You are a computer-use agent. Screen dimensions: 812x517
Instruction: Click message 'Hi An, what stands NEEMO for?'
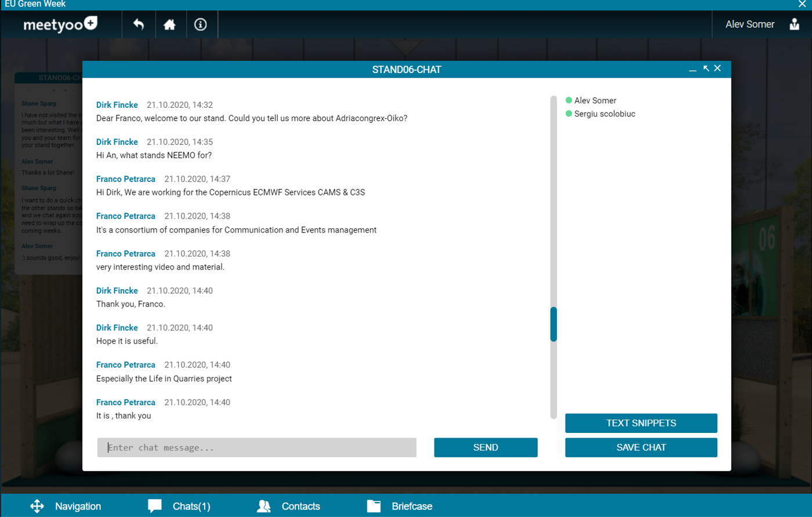tap(154, 155)
